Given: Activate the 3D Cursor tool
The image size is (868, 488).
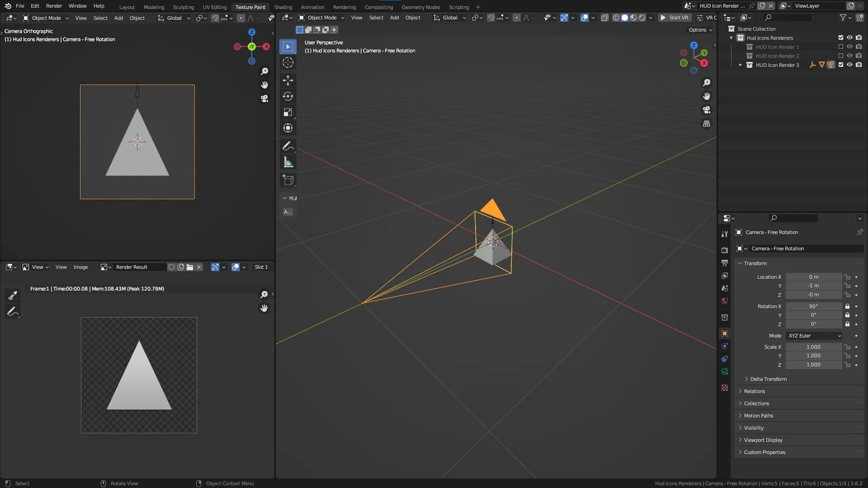Looking at the screenshot, I should pos(288,62).
